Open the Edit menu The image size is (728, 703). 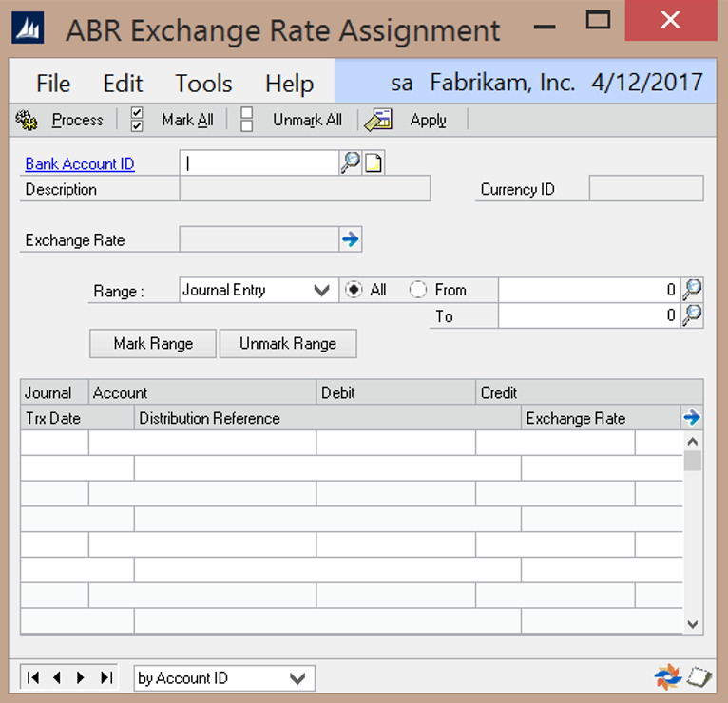(x=123, y=83)
